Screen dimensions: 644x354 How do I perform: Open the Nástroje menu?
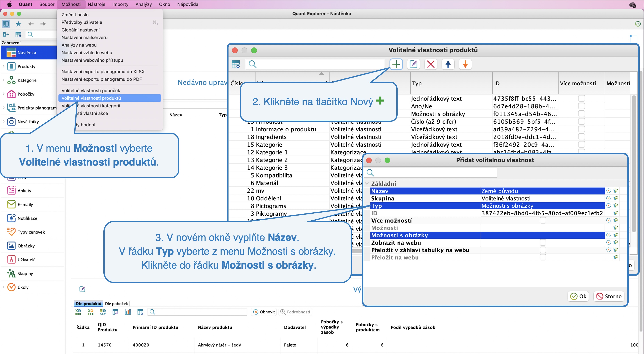(96, 4)
